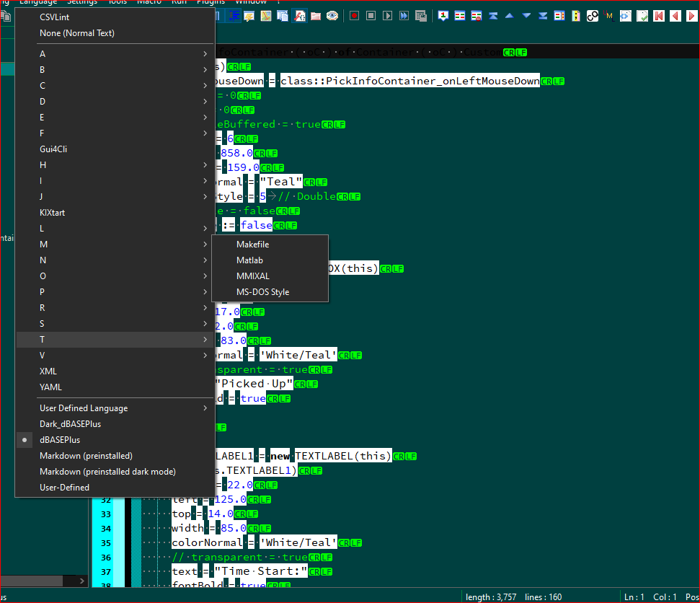Select XML language entry
This screenshot has width=700, height=603.
pyautogui.click(x=115, y=371)
